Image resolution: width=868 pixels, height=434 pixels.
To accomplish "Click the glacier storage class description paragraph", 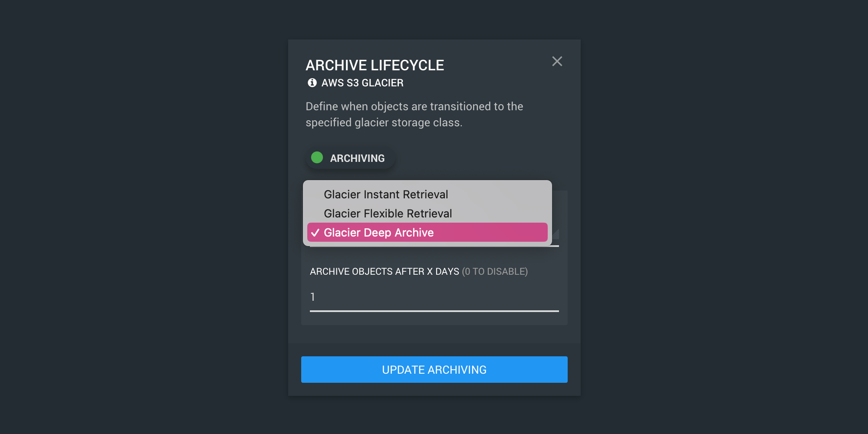I will pyautogui.click(x=414, y=115).
